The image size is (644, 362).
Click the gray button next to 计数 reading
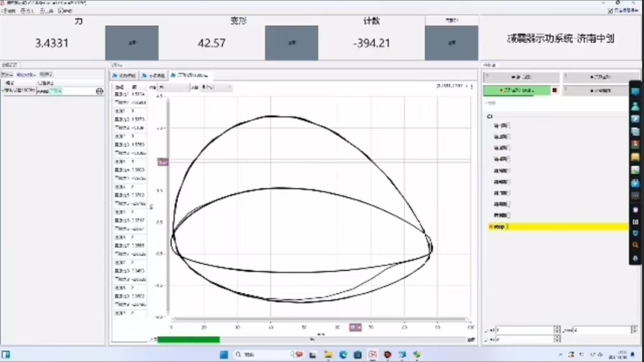click(451, 42)
